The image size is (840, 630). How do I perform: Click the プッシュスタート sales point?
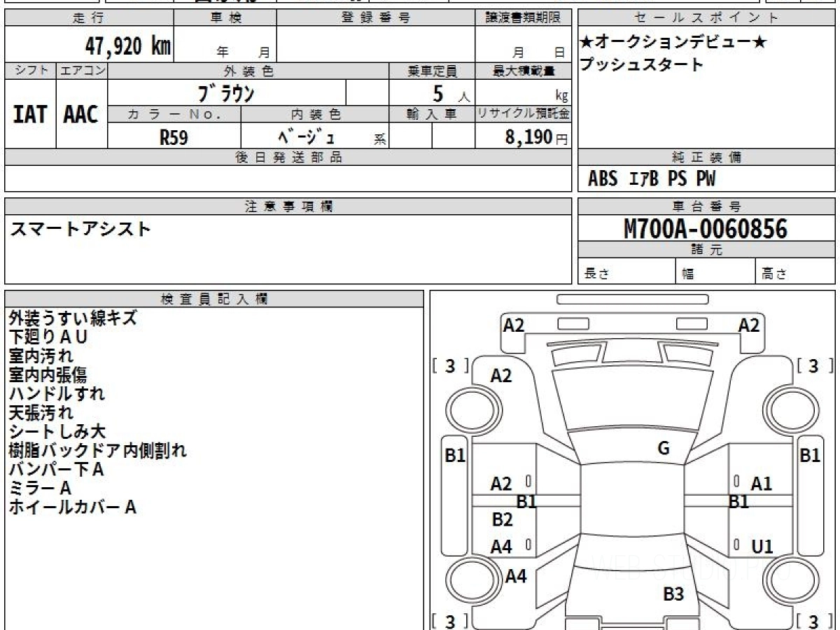pyautogui.click(x=641, y=65)
